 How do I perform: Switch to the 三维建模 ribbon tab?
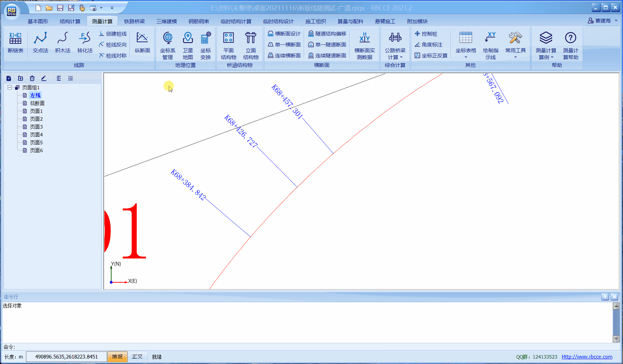click(167, 21)
